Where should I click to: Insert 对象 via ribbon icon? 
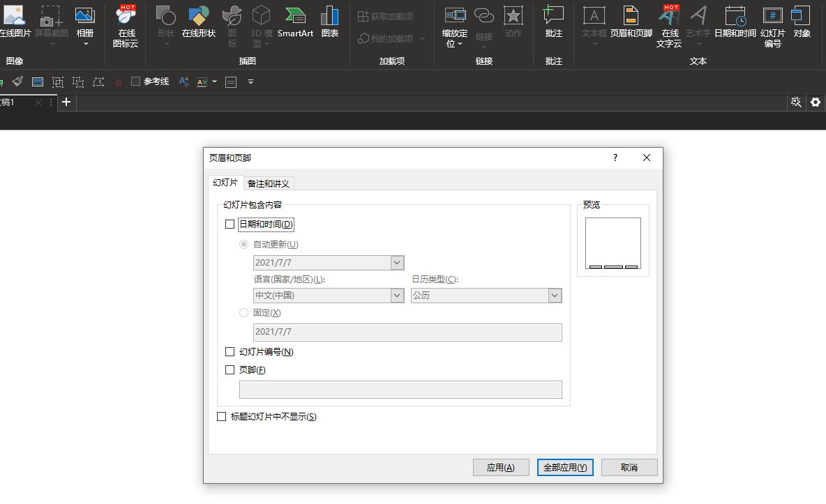coord(802,21)
